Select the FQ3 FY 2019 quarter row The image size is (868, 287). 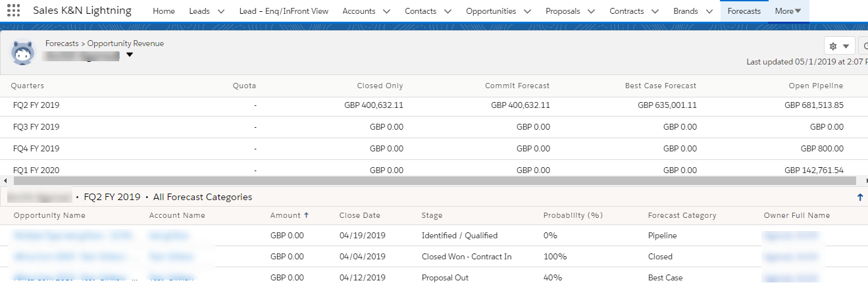(434, 127)
